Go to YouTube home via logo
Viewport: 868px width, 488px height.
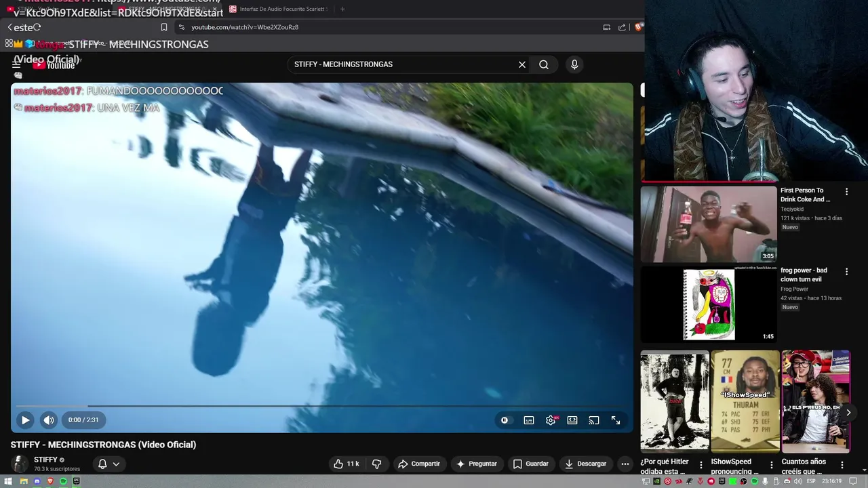point(54,65)
